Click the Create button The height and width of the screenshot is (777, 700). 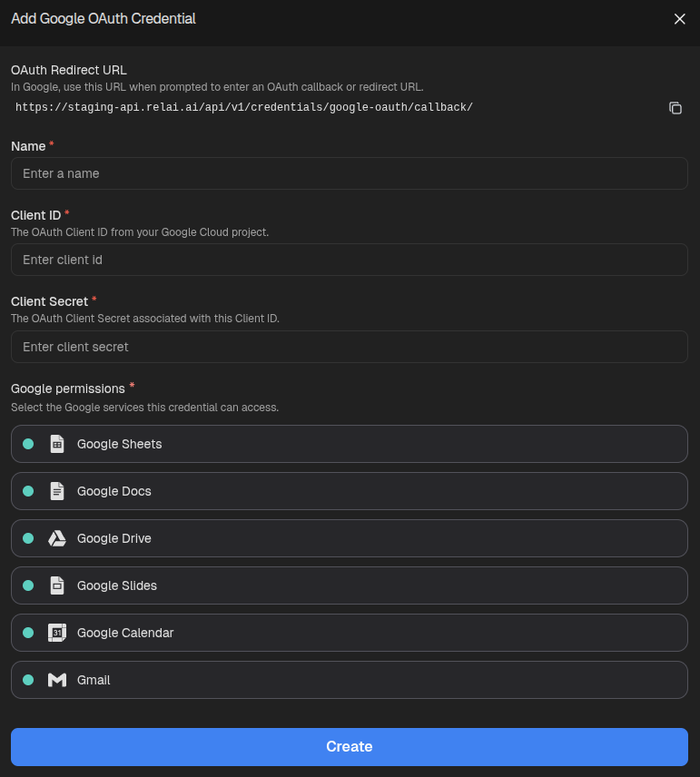point(350,746)
